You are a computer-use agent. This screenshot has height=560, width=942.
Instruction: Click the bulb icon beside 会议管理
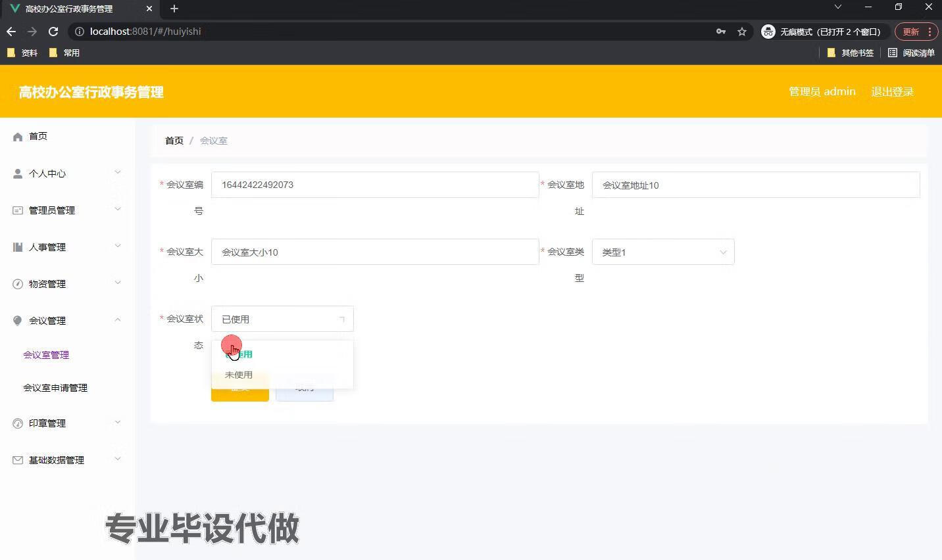tap(18, 321)
